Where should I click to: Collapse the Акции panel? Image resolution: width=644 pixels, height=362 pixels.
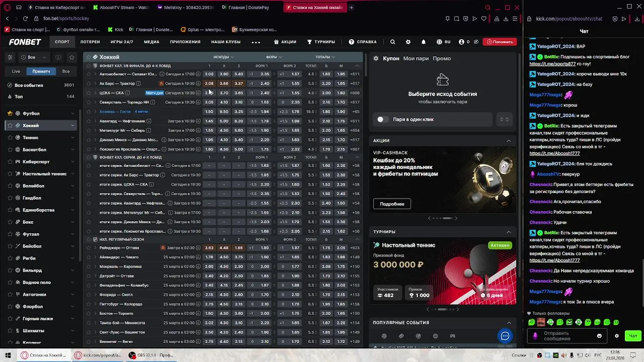pos(509,141)
